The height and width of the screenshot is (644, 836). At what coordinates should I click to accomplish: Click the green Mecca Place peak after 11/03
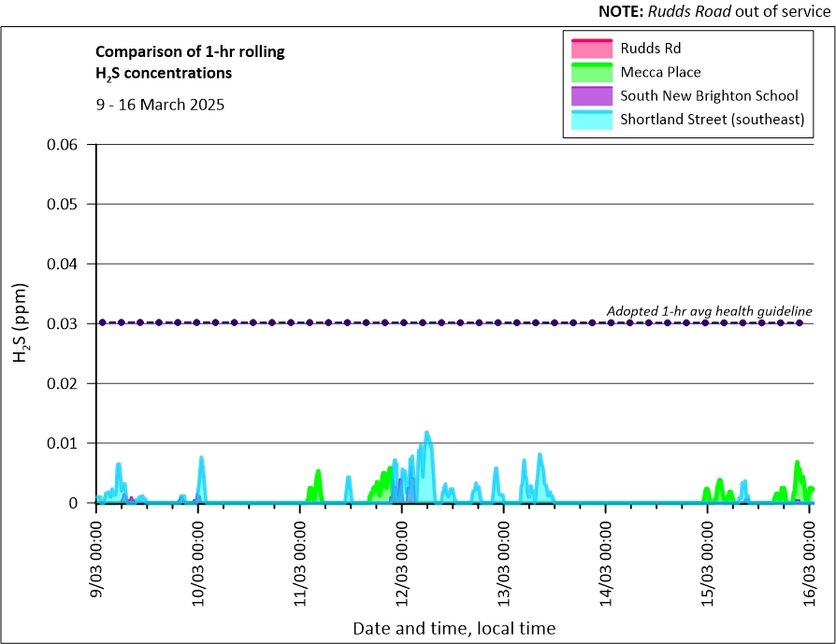pyautogui.click(x=318, y=473)
